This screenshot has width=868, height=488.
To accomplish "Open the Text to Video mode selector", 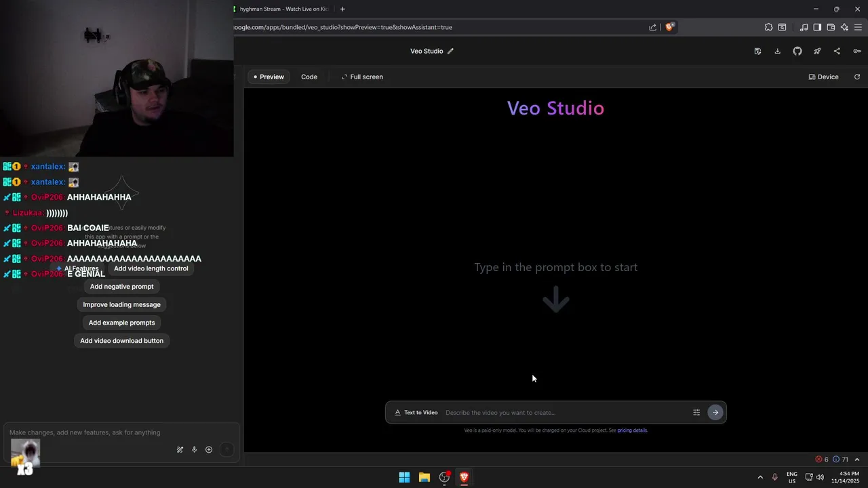I will point(416,412).
